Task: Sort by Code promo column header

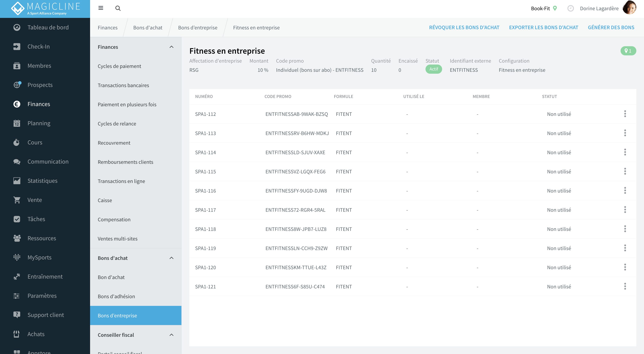Action: click(278, 96)
